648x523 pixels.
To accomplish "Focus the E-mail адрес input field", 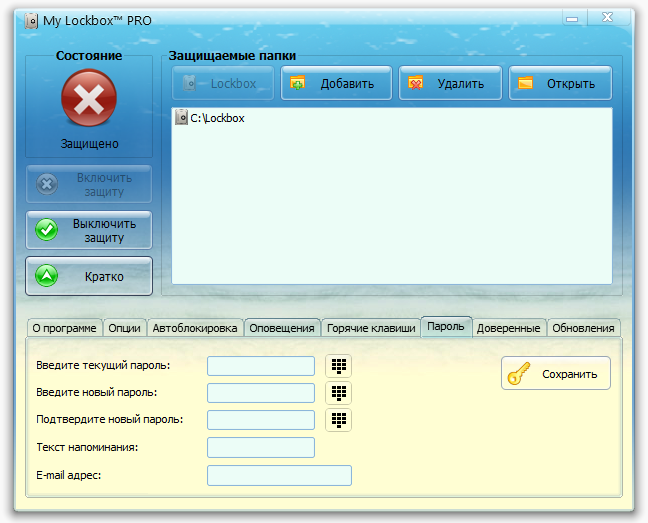I will pos(279,475).
